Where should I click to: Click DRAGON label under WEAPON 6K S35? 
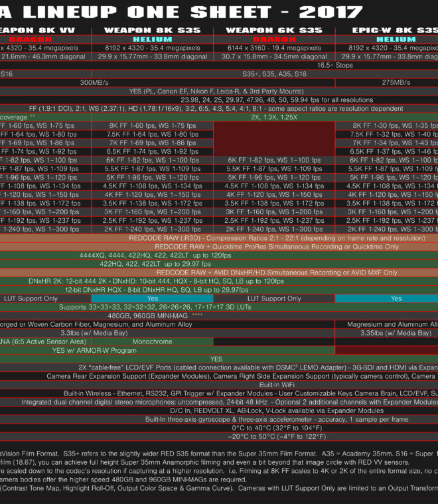point(274,40)
